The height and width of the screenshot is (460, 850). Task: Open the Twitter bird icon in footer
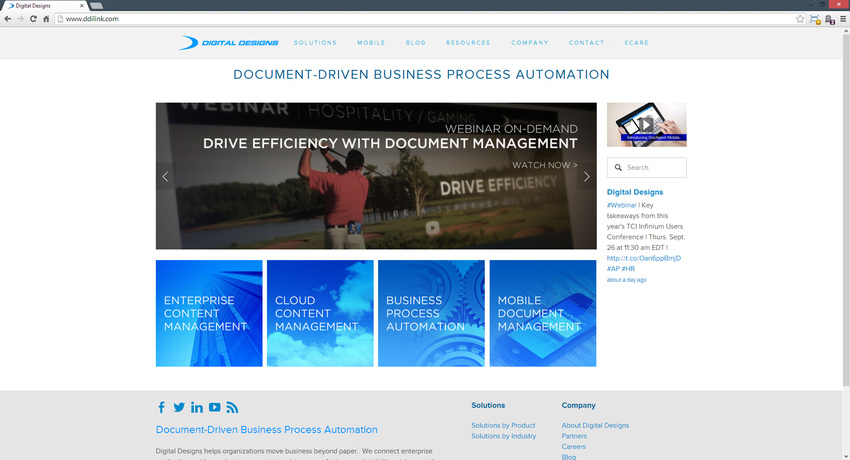point(179,407)
